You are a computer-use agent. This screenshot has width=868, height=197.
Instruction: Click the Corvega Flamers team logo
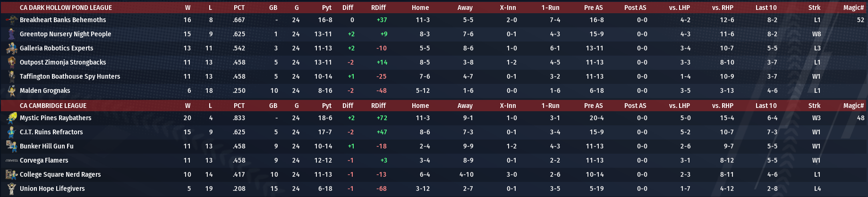(x=11, y=160)
